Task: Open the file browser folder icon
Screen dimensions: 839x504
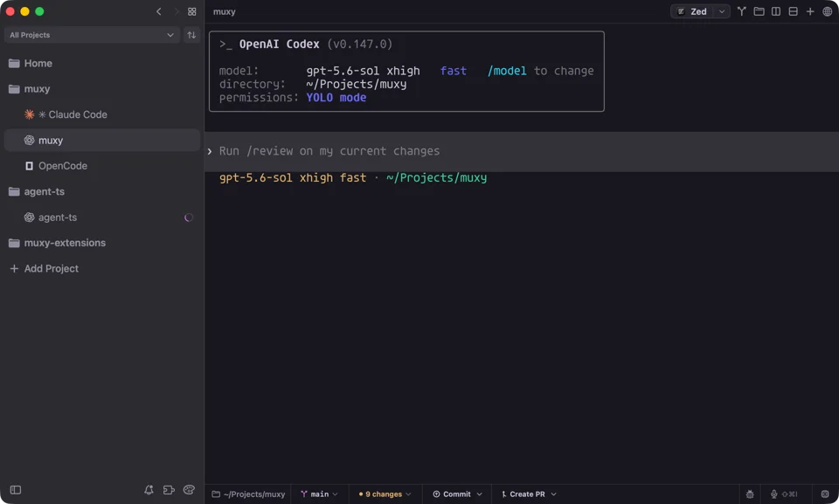Action: [759, 11]
